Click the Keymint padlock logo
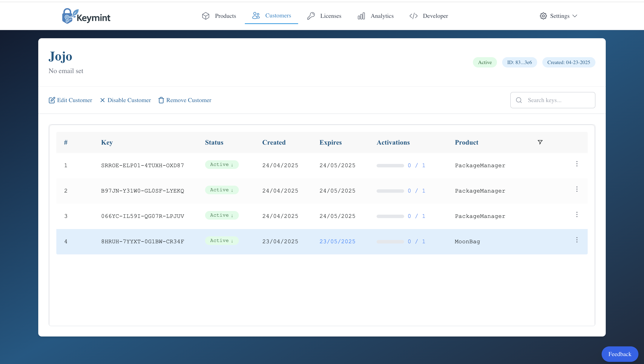The height and width of the screenshot is (364, 644). pyautogui.click(x=67, y=16)
